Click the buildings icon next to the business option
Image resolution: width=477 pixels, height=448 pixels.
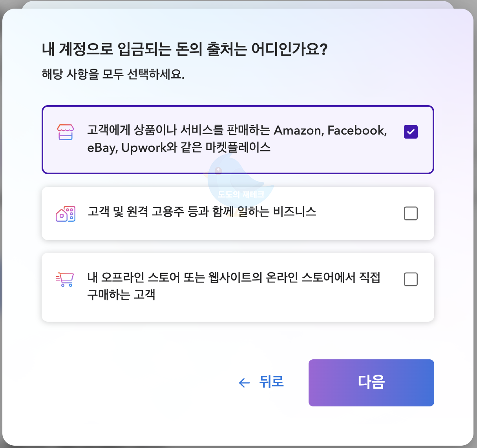pyautogui.click(x=66, y=213)
